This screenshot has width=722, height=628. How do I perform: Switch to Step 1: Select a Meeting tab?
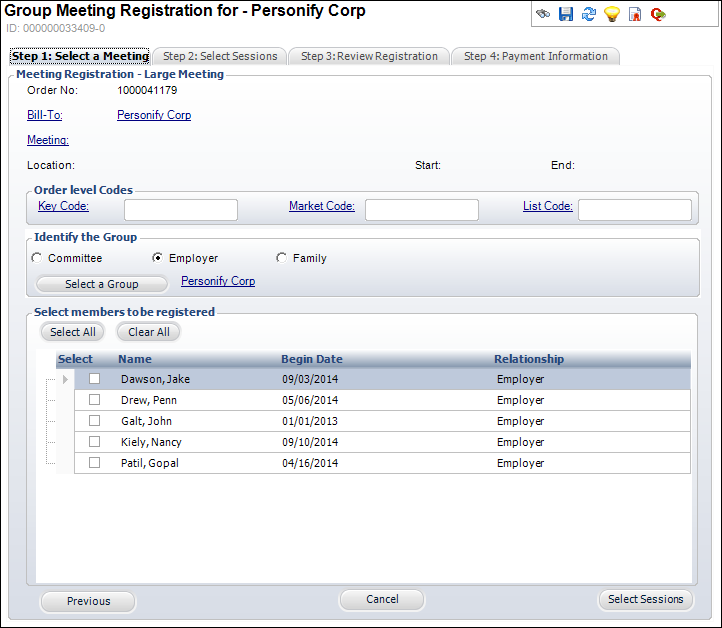point(80,56)
